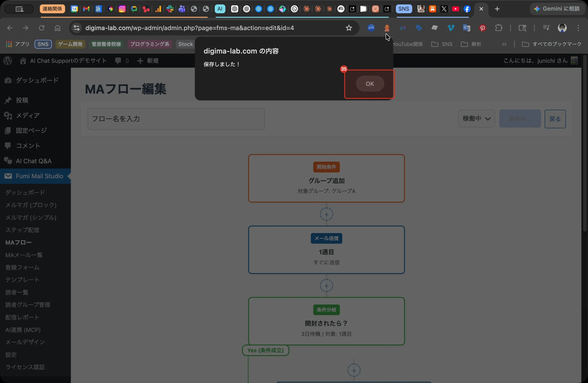Open the Vimeo extension
Viewport: 588px width, 383px height.
451,28
